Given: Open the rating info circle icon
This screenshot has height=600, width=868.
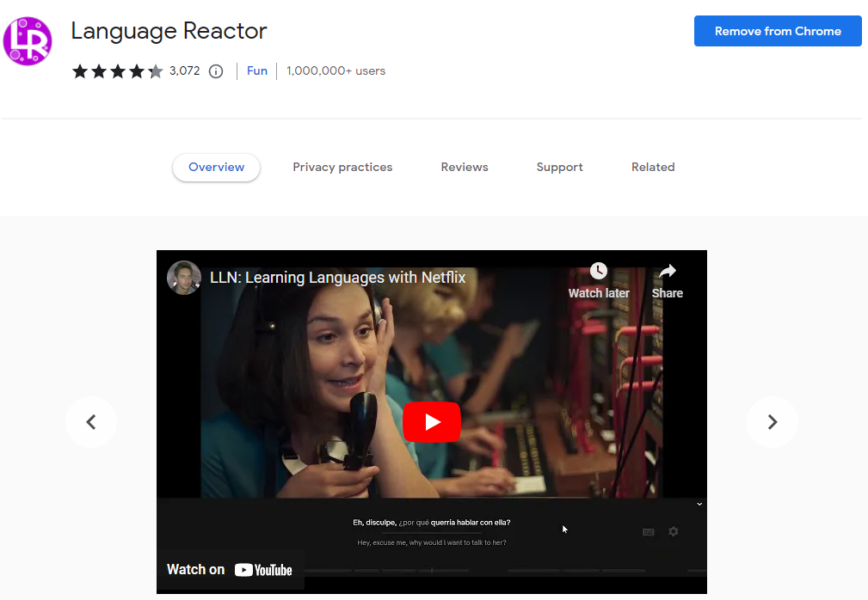Looking at the screenshot, I should coord(216,71).
